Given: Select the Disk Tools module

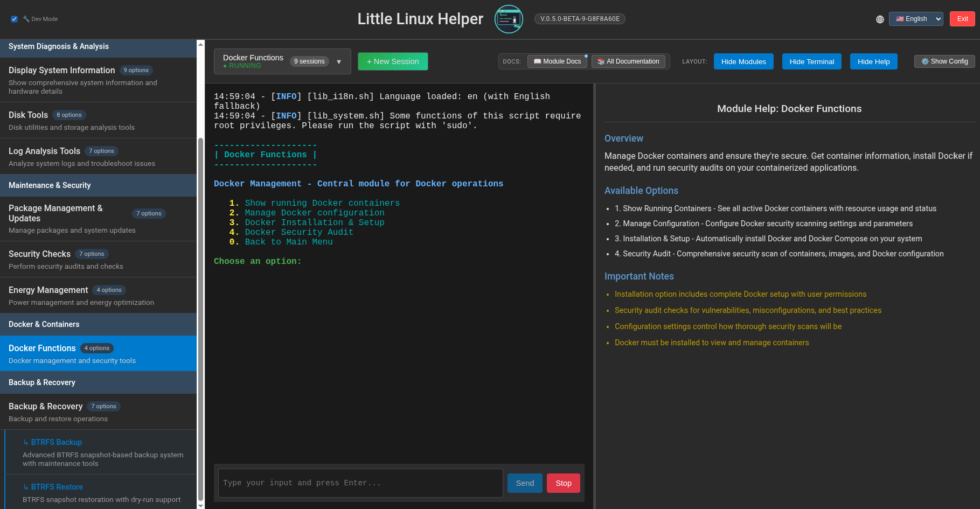Looking at the screenshot, I should point(98,121).
